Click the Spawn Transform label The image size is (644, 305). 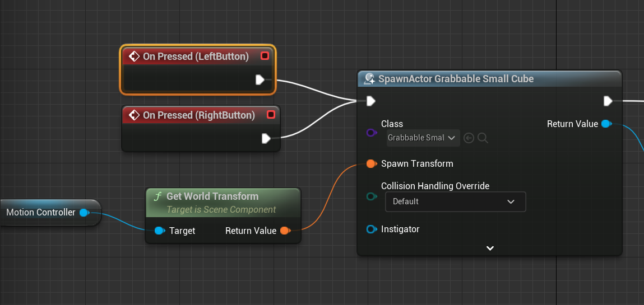coord(418,163)
